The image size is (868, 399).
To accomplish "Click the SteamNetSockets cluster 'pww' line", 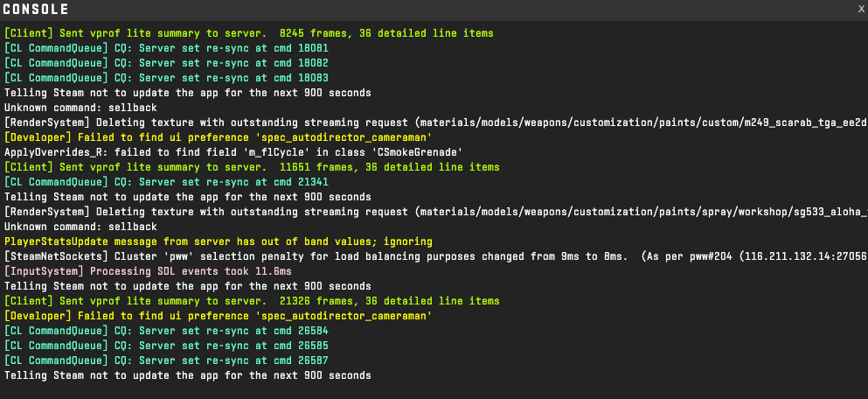I will 435,256.
